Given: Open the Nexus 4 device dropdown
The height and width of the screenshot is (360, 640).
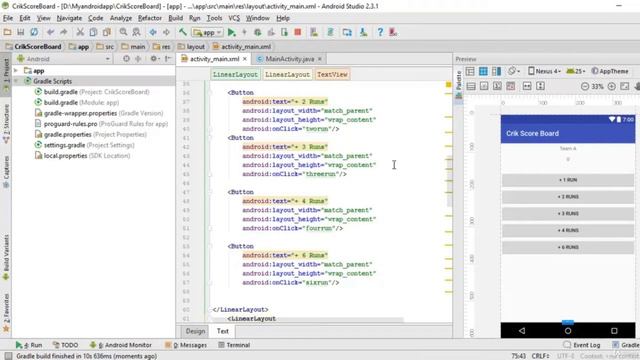Looking at the screenshot, I should pos(544,71).
